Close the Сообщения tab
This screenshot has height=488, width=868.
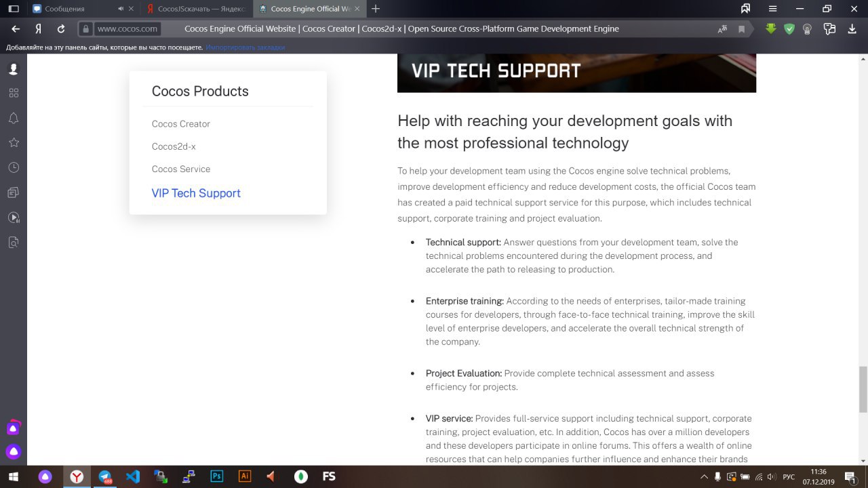coord(131,9)
